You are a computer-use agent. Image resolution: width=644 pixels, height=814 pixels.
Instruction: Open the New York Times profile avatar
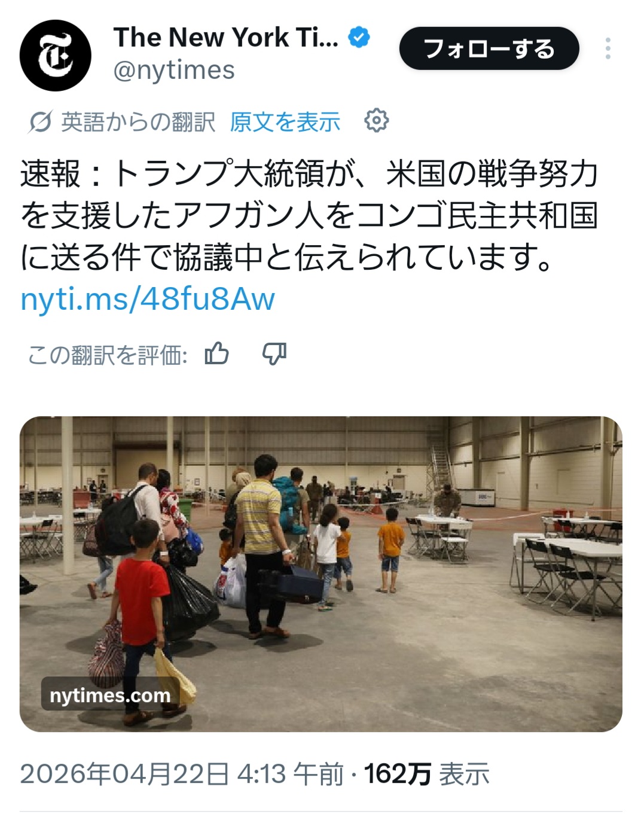pos(56,56)
